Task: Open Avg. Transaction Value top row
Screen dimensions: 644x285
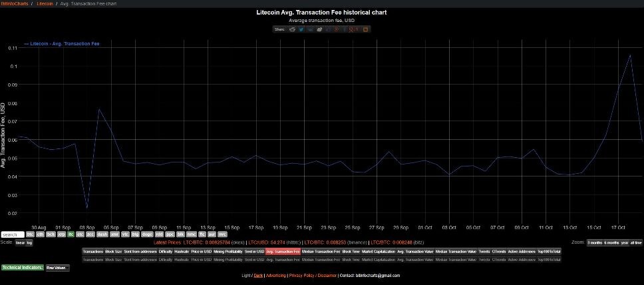Action: (x=415, y=251)
